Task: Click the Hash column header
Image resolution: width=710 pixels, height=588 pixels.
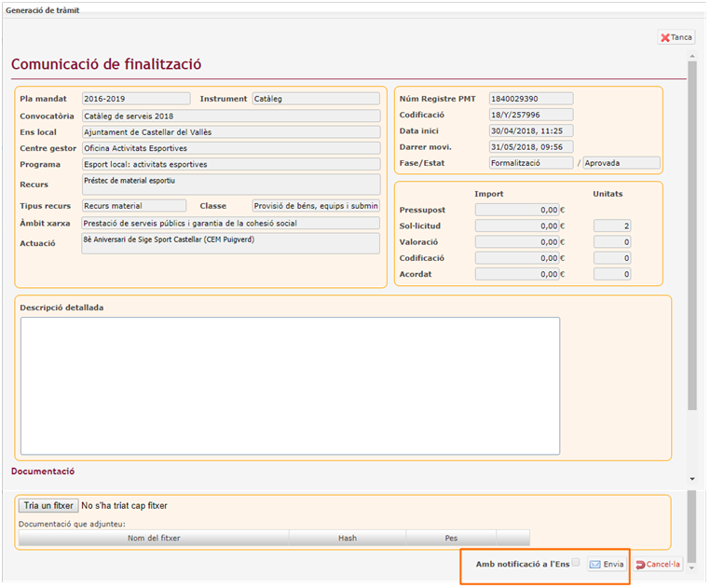Action: click(348, 538)
